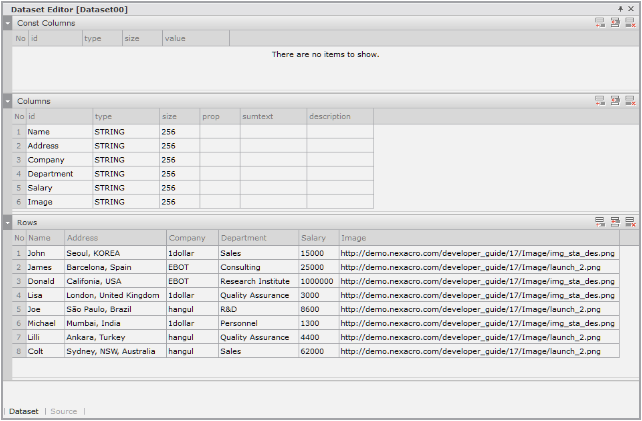Collapse the Const Columns section
Screen dimensions: 642x421
pyautogui.click(x=8, y=22)
